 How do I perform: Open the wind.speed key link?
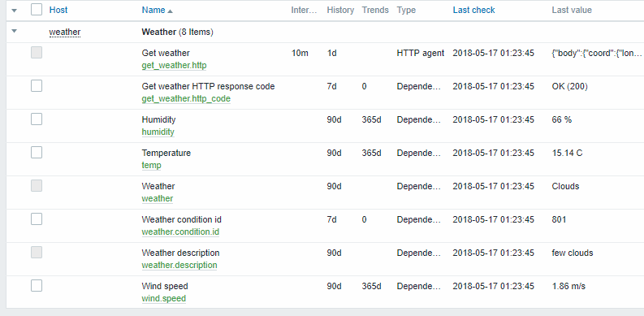[164, 298]
